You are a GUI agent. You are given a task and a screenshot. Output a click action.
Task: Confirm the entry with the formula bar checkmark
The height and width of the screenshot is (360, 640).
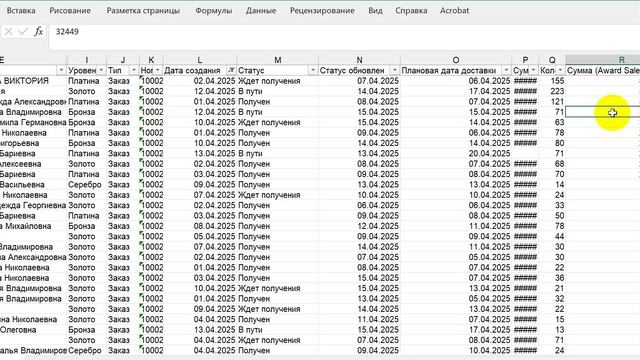pyautogui.click(x=24, y=31)
